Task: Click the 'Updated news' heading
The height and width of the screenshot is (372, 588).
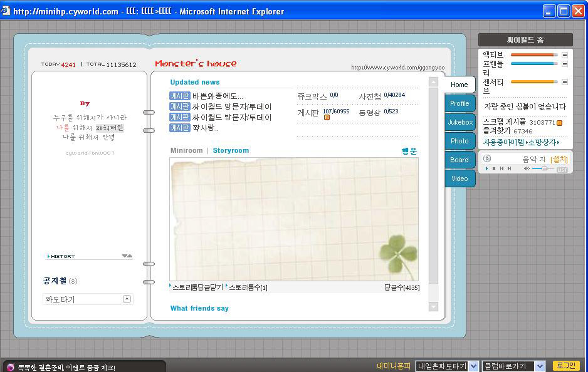Action: pyautogui.click(x=195, y=82)
